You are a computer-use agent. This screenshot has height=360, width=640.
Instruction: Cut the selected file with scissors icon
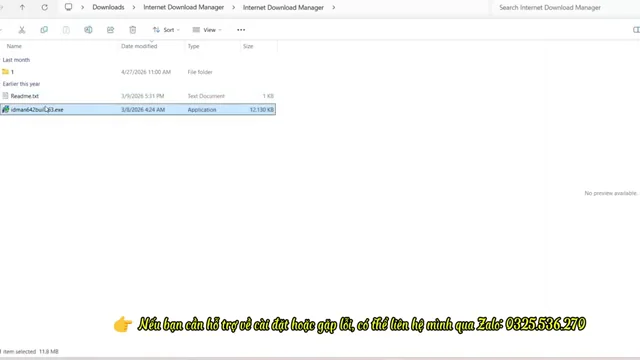(22, 30)
